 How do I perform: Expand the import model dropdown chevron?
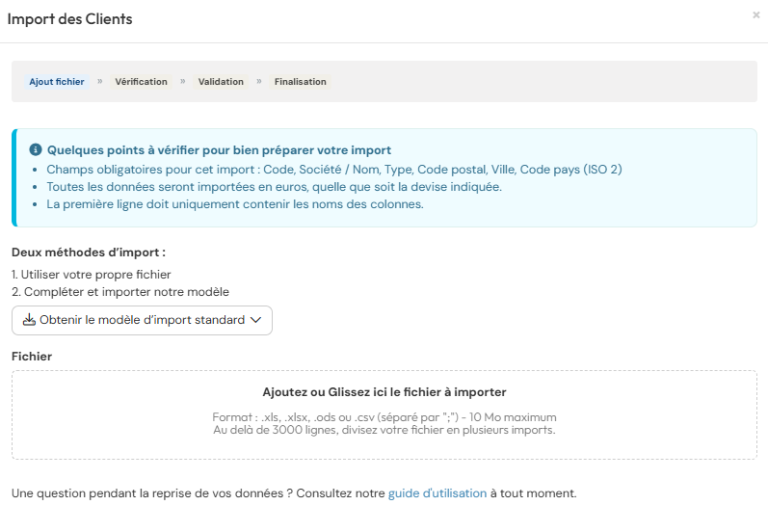tap(255, 320)
